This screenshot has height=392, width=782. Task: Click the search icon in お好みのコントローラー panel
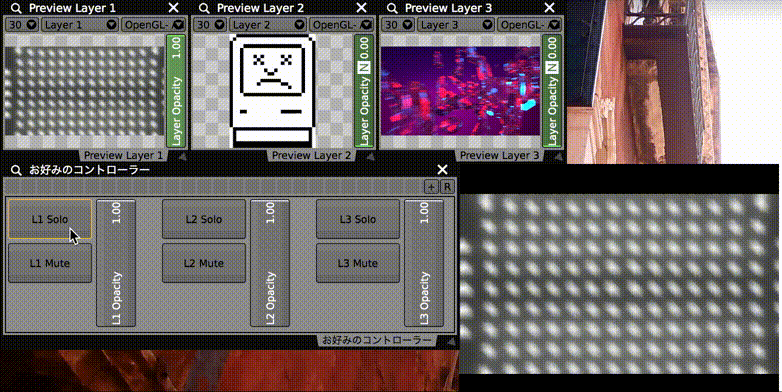(x=16, y=170)
